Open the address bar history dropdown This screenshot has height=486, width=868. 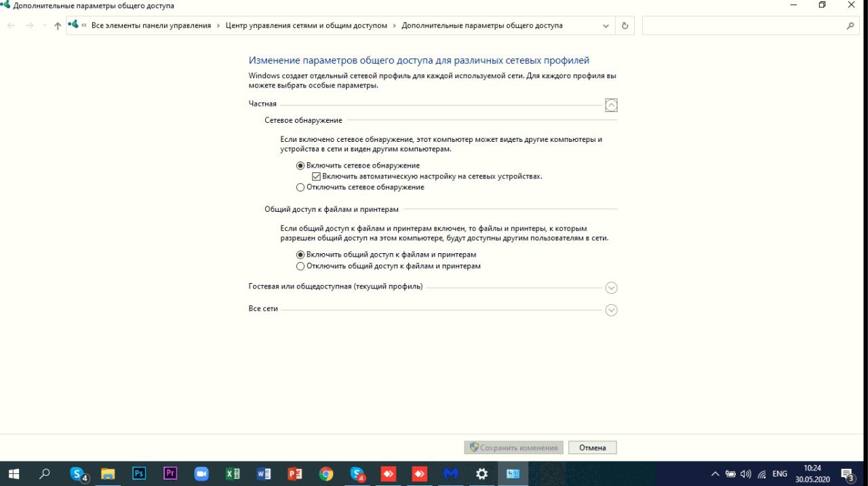click(x=606, y=26)
